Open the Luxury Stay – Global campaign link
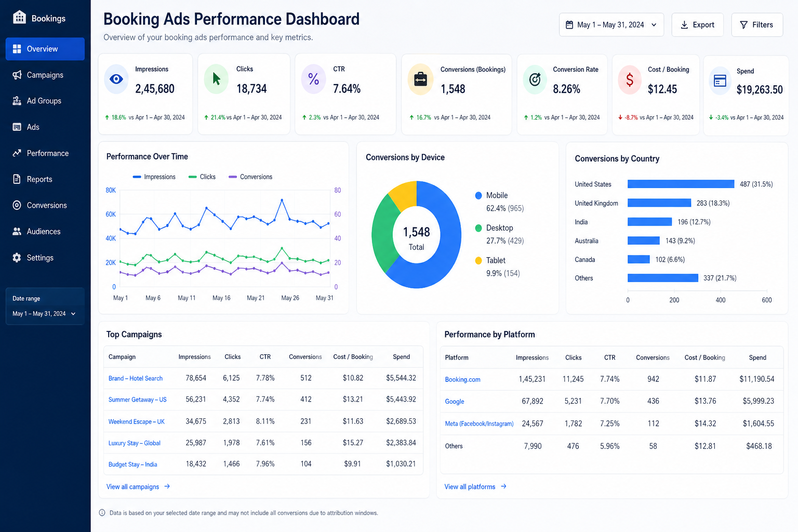The width and height of the screenshot is (798, 532). (x=135, y=443)
